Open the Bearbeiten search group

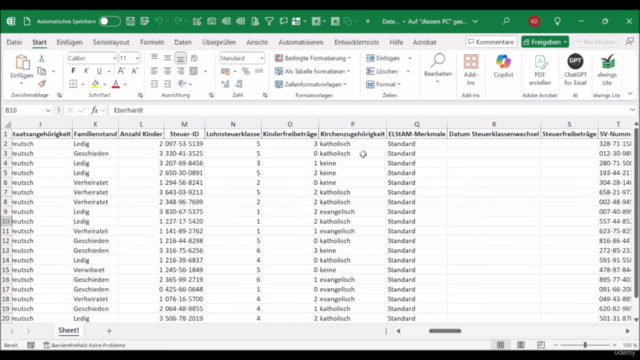click(438, 68)
